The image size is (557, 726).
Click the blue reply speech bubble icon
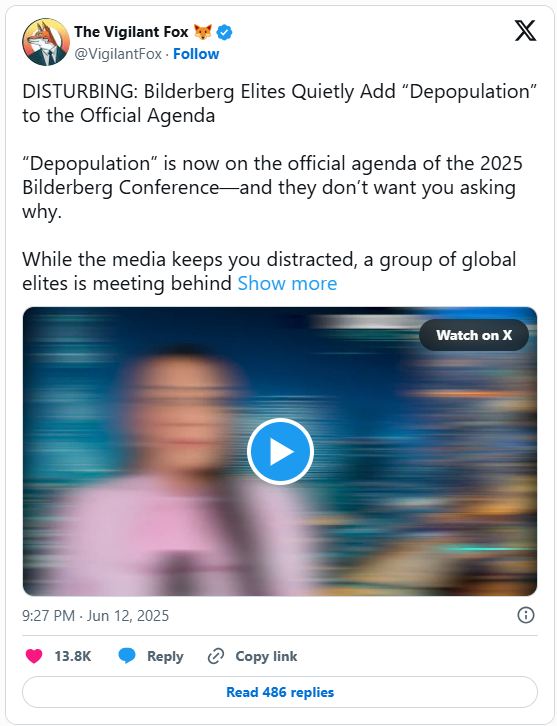pos(126,656)
